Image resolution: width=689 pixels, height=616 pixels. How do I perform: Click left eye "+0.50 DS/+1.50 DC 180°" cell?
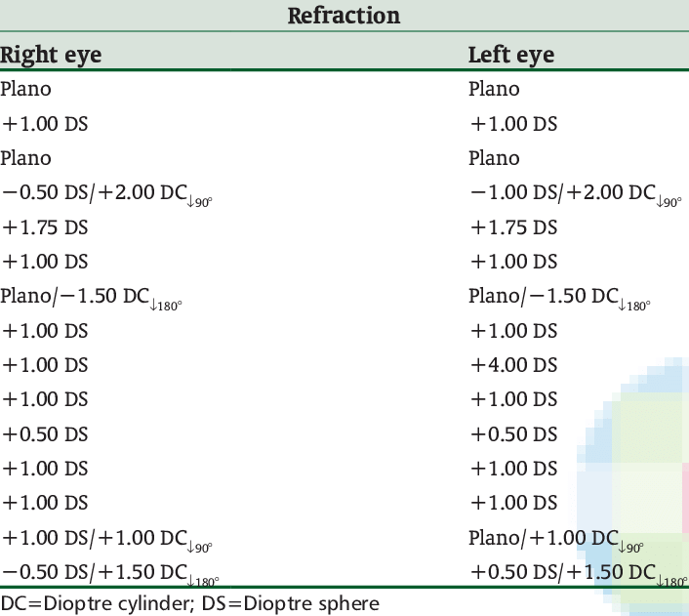pos(579,575)
